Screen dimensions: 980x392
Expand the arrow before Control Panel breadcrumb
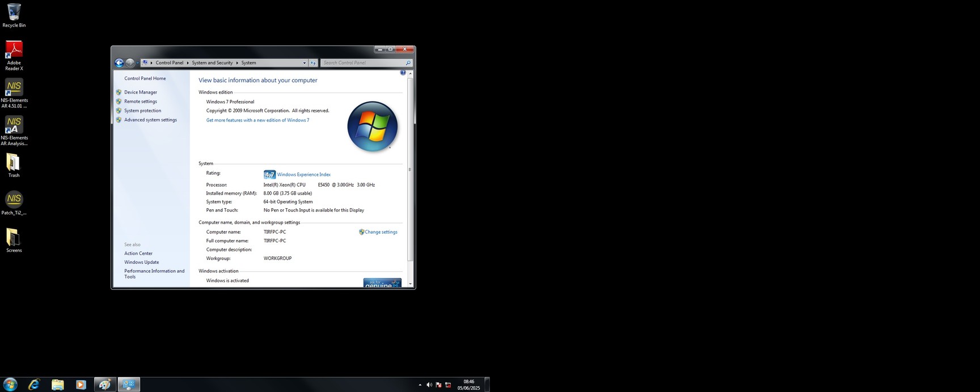pos(151,63)
